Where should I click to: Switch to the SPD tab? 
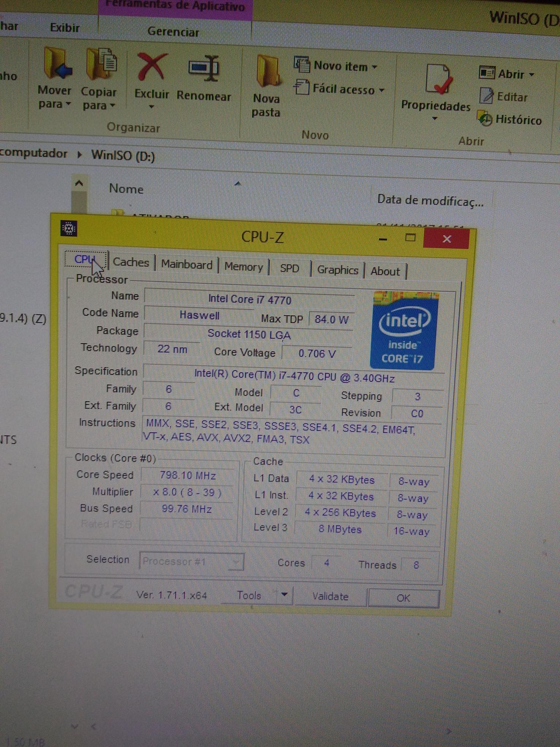[289, 268]
